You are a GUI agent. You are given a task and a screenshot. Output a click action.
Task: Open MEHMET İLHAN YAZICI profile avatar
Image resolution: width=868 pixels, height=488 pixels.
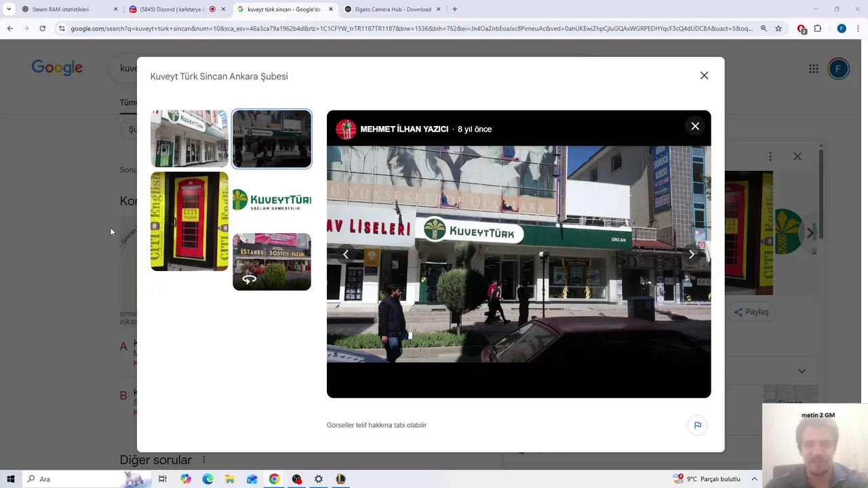tap(346, 129)
